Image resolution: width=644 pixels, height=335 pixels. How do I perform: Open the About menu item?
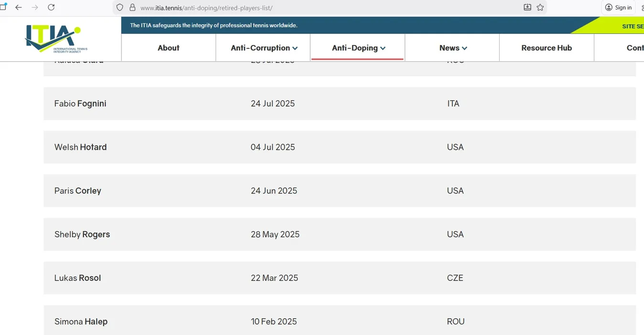click(x=168, y=48)
